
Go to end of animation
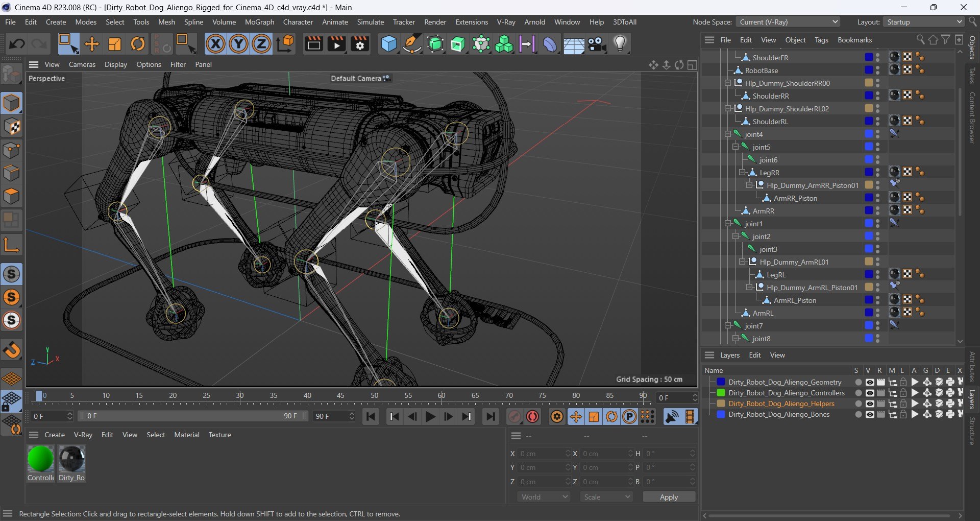pyautogui.click(x=491, y=417)
